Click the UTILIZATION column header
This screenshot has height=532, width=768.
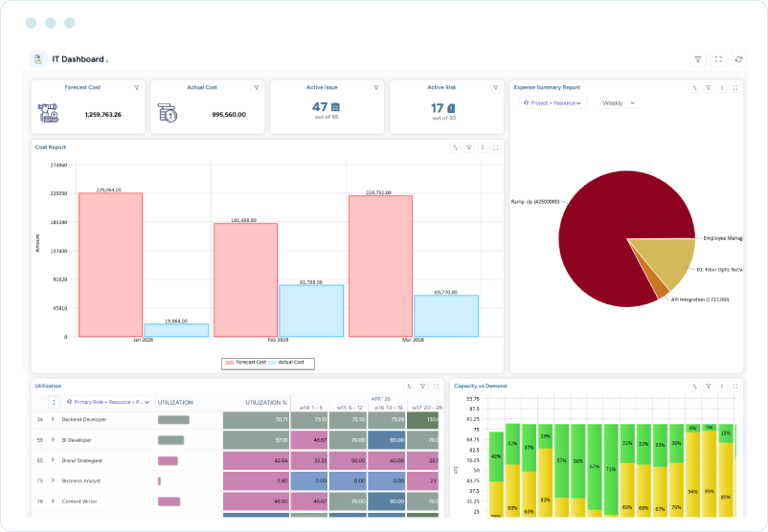tap(175, 403)
